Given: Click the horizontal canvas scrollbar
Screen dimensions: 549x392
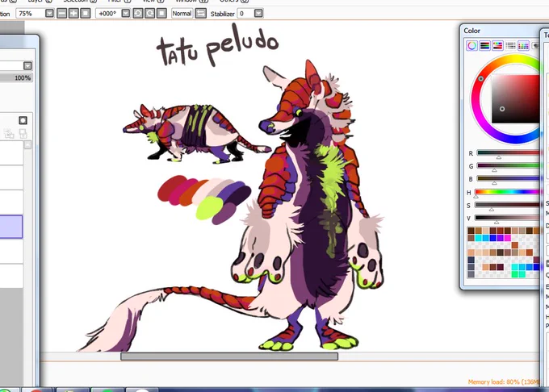Looking at the screenshot, I should point(229,357).
